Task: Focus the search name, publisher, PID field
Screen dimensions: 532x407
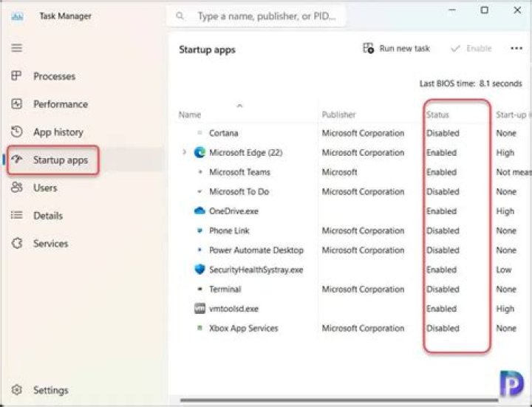Action: tap(256, 16)
